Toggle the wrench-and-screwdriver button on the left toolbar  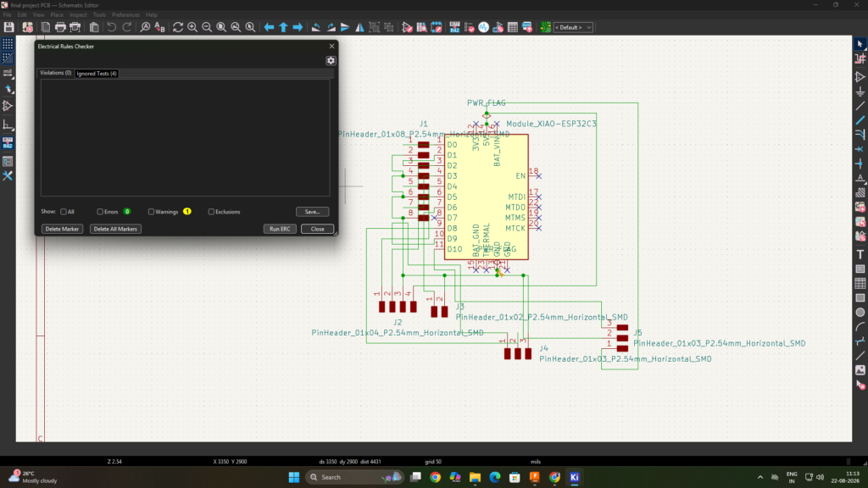point(8,176)
